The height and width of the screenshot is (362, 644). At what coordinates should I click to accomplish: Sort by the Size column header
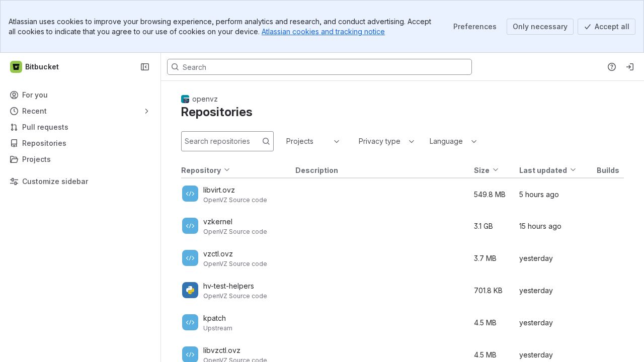[486, 170]
